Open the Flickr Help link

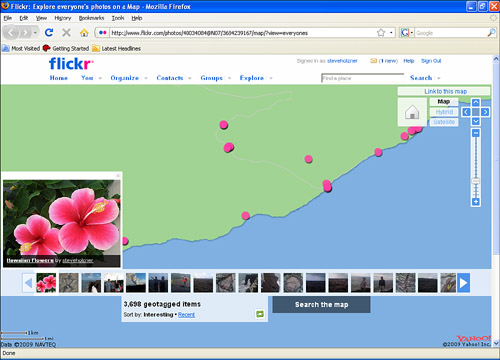[409, 61]
